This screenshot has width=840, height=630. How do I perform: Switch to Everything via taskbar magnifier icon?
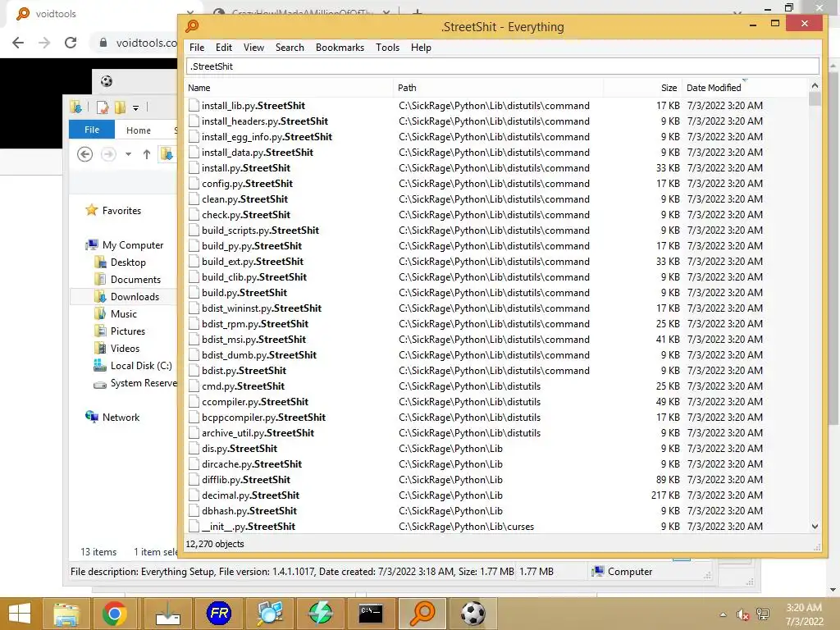[x=422, y=614]
